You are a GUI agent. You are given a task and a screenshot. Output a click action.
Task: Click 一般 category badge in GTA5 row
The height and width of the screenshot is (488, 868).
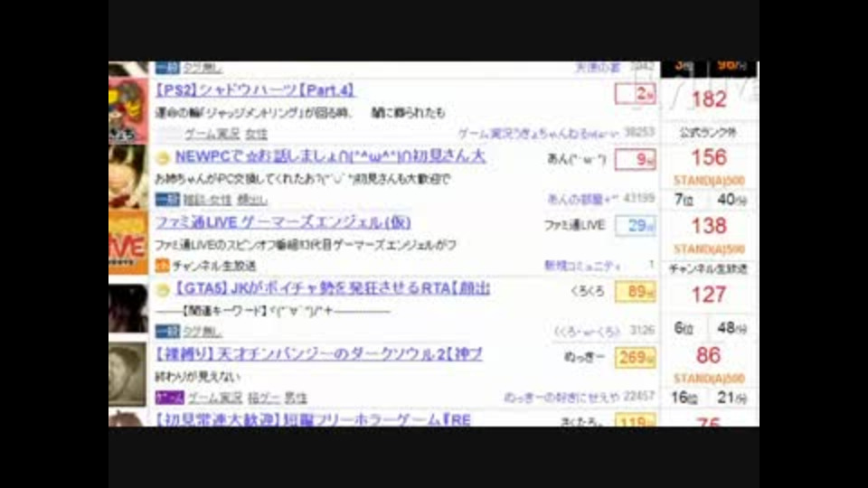tap(167, 332)
